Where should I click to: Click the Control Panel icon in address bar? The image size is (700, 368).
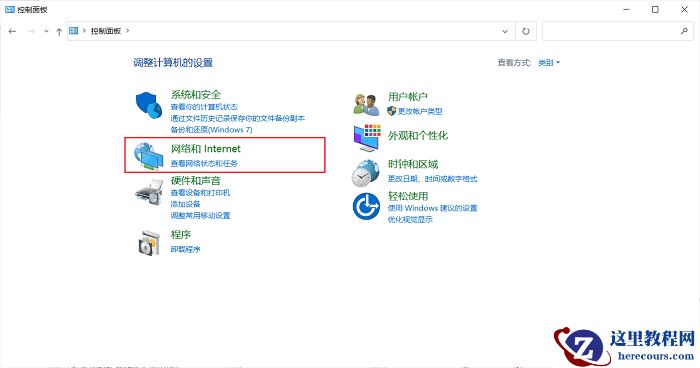tap(74, 31)
